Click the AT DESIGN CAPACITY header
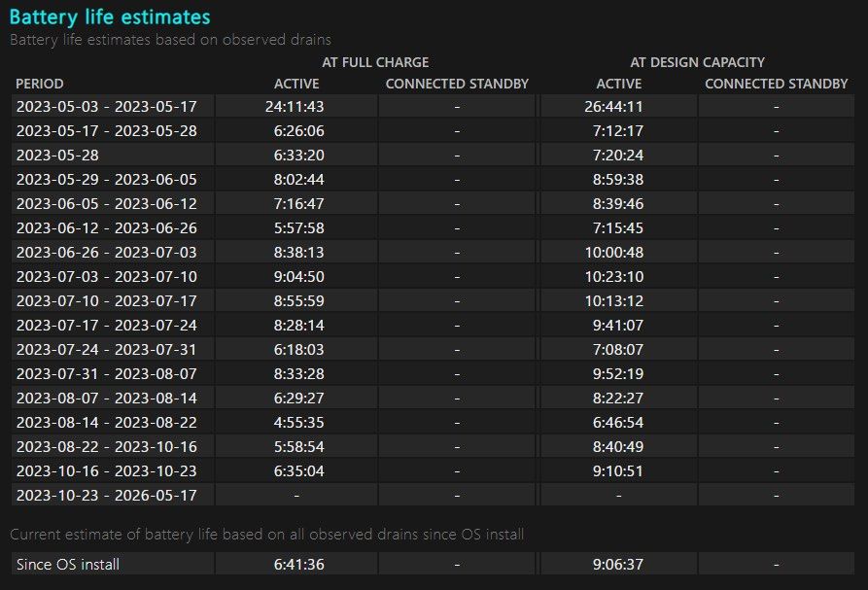The image size is (868, 590). click(x=697, y=62)
